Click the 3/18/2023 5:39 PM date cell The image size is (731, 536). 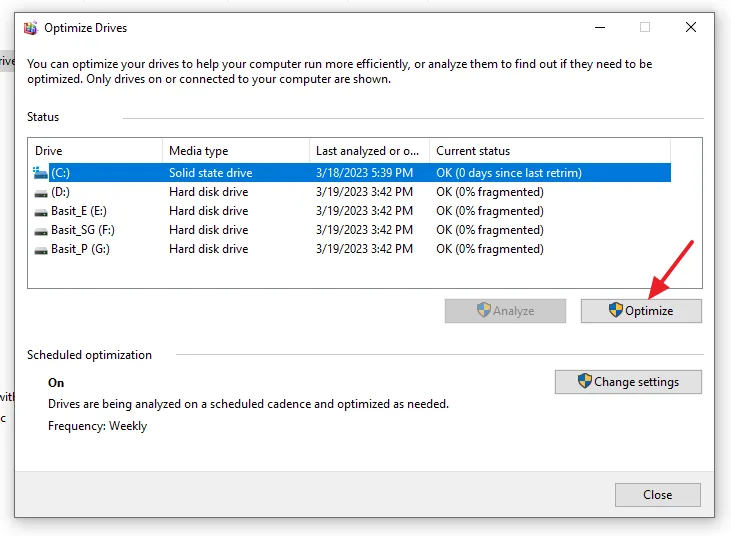[365, 173]
